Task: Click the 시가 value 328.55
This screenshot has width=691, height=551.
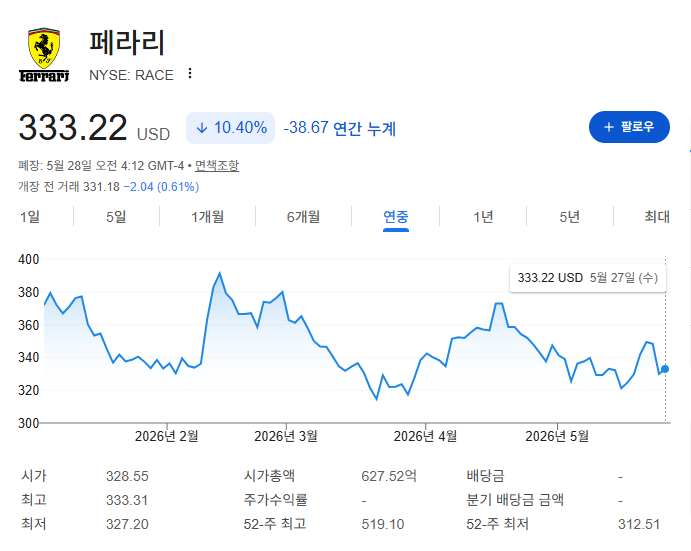Action: (127, 476)
